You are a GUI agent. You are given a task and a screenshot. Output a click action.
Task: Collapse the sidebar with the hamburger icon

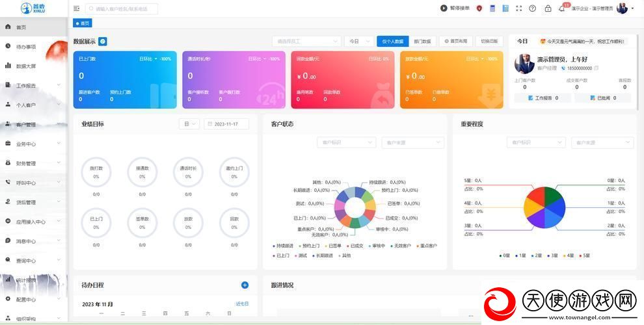click(76, 8)
